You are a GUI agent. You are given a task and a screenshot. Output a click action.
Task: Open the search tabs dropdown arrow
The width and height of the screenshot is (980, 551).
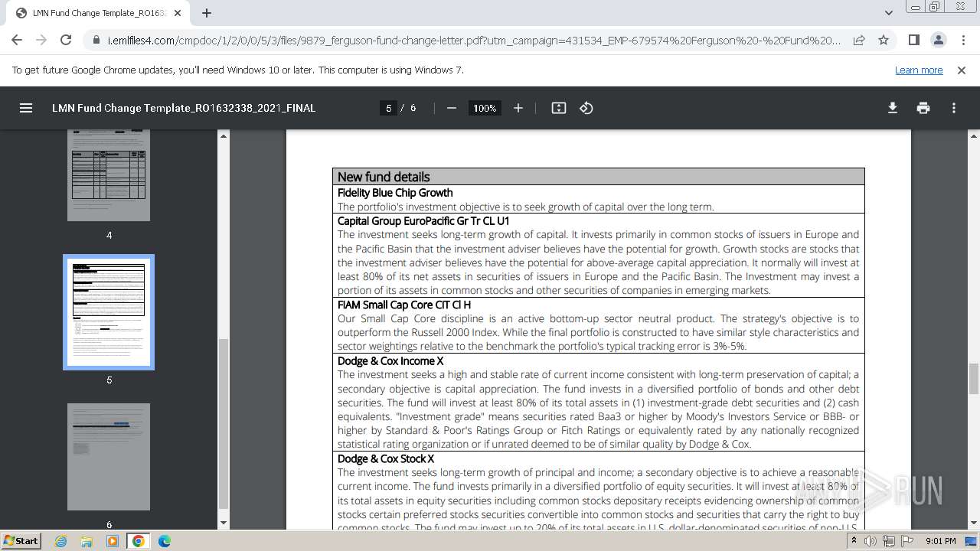coord(889,13)
